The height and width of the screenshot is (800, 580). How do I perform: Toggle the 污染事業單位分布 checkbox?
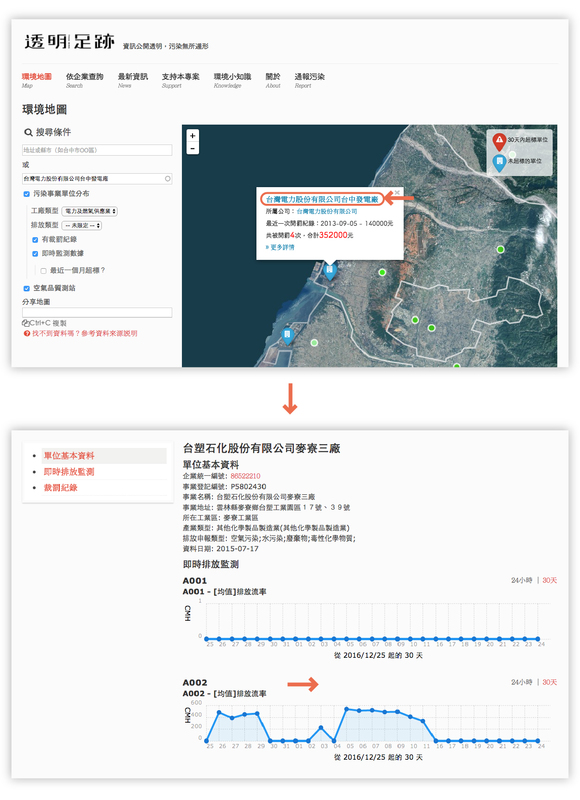(27, 194)
